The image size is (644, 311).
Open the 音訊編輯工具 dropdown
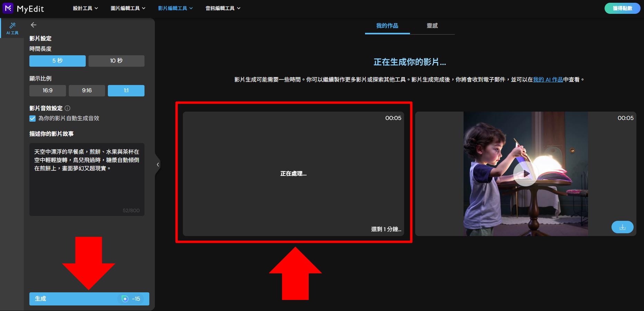coord(222,8)
